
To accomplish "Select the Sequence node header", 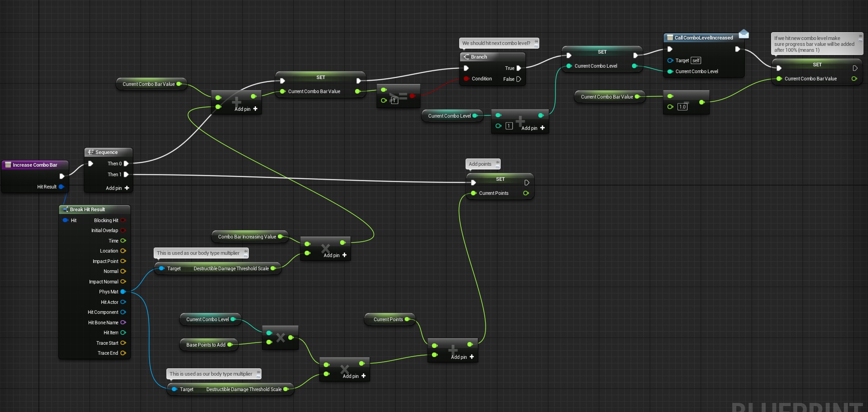I will (x=108, y=152).
